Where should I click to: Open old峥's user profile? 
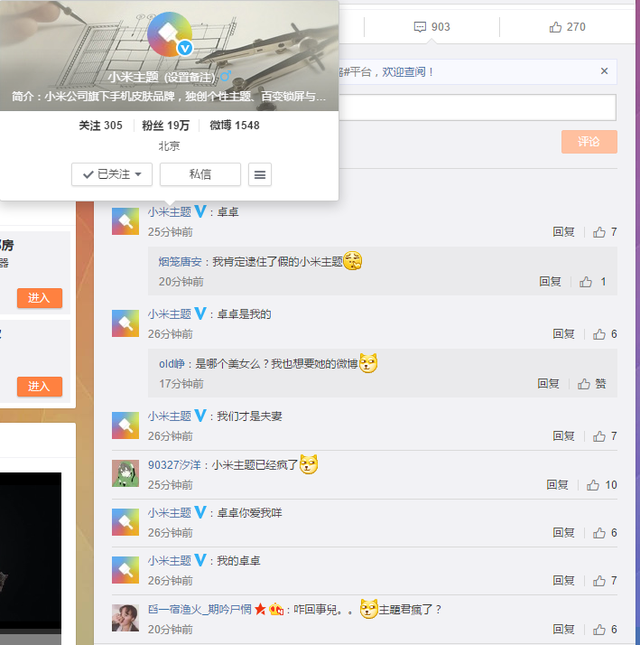pos(172,364)
